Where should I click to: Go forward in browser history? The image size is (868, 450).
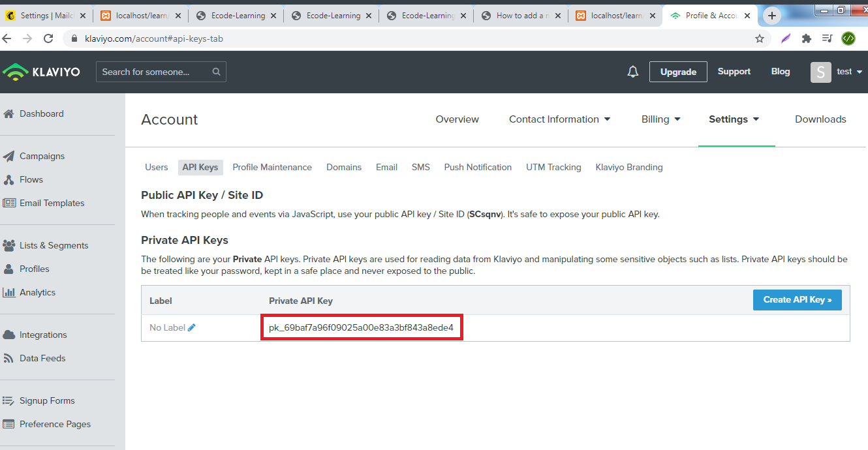point(27,38)
